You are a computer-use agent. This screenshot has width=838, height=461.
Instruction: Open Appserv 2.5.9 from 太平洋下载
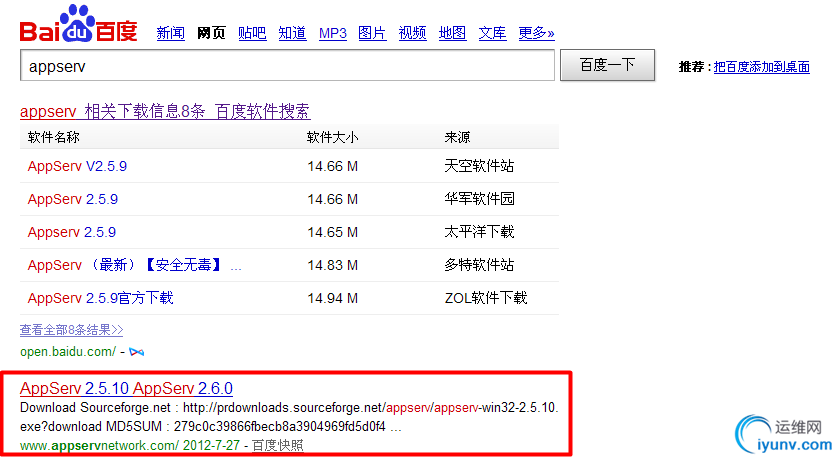coord(72,232)
